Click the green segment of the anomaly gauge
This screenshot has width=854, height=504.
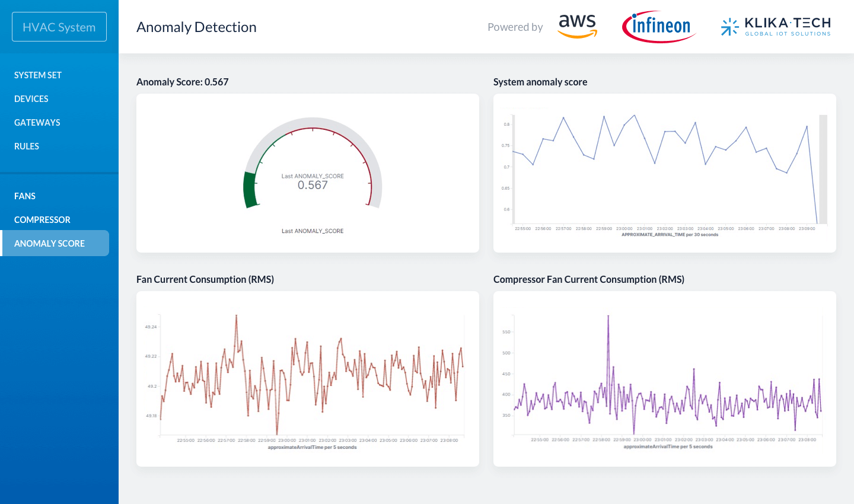[251, 190]
